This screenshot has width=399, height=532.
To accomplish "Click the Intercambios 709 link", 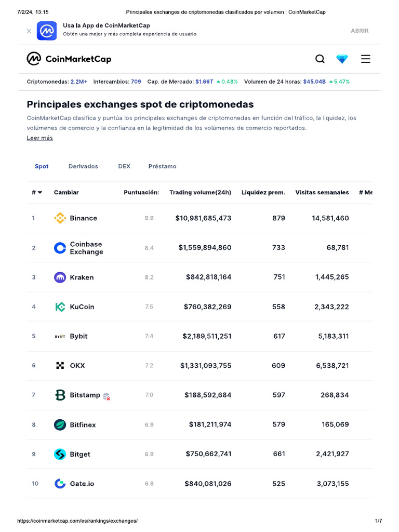I will 136,82.
